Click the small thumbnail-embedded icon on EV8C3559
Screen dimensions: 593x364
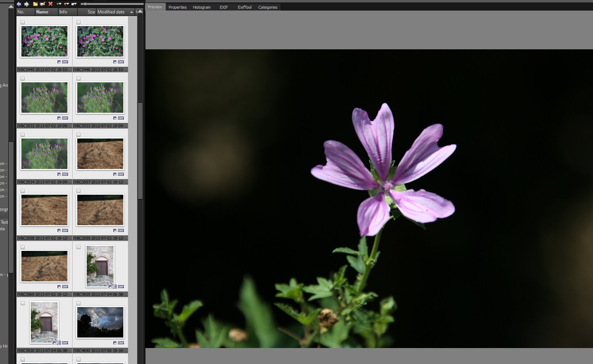coord(115,231)
